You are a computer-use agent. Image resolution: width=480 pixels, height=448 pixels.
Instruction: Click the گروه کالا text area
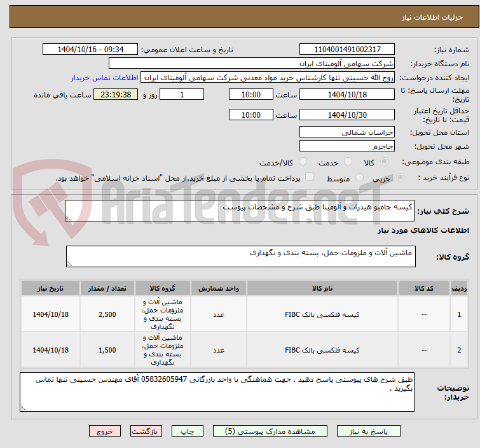240,256
